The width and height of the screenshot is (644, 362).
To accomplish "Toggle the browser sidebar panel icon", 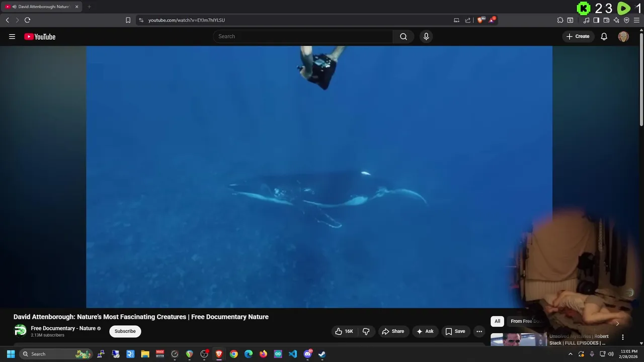I will pyautogui.click(x=596, y=20).
